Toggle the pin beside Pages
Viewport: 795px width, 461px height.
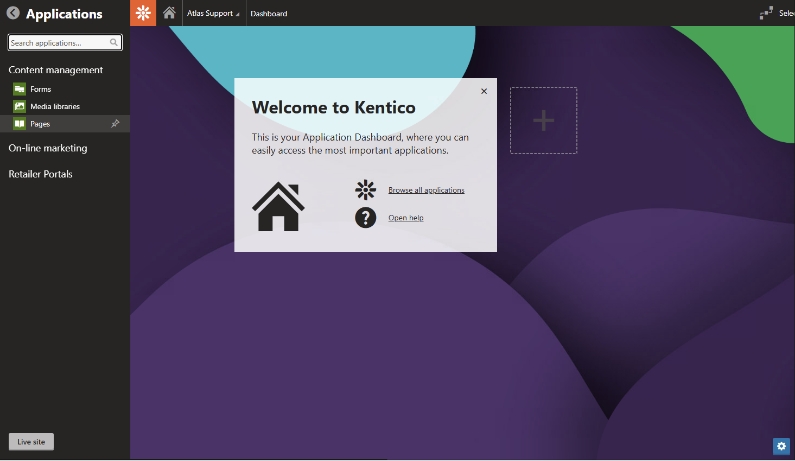(x=115, y=124)
